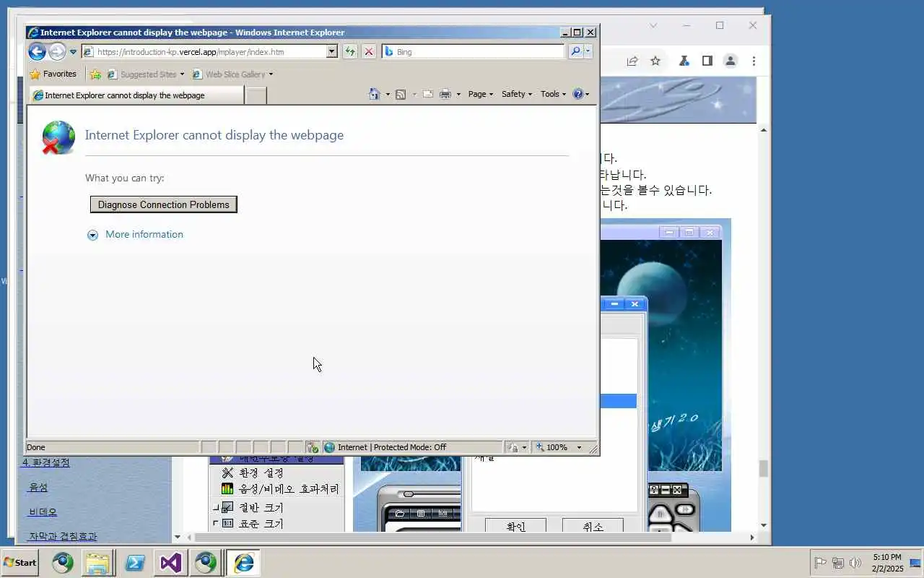Click Add to Favorites Bar icon
Viewport: 924px width, 578px height.
(x=95, y=74)
